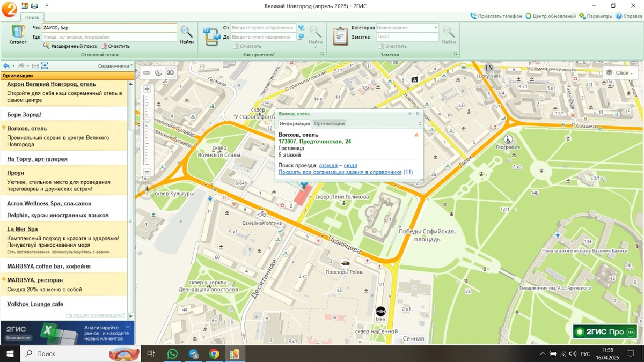The image size is (644, 362).
Task: Expand the Заметки group dialog launcher
Action: 456,55
